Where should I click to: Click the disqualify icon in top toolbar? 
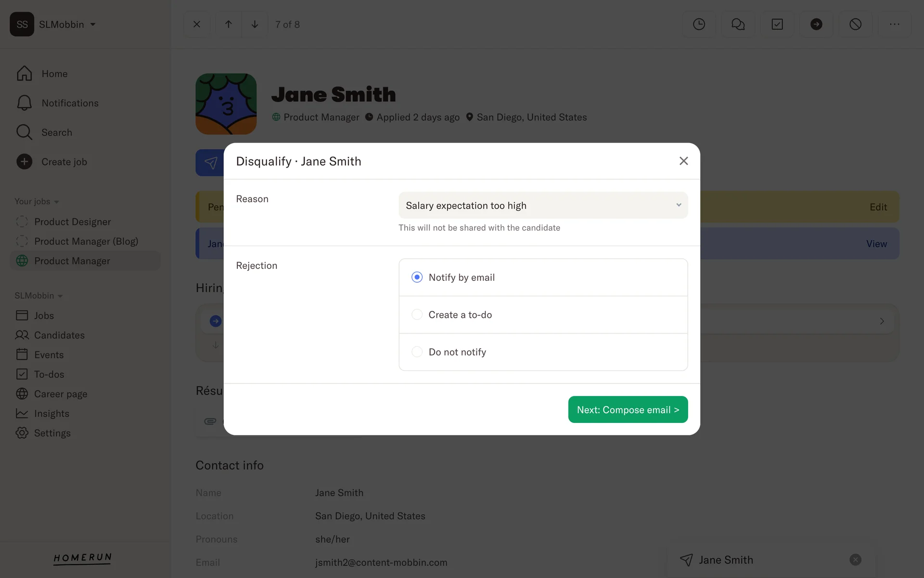pyautogui.click(x=855, y=24)
